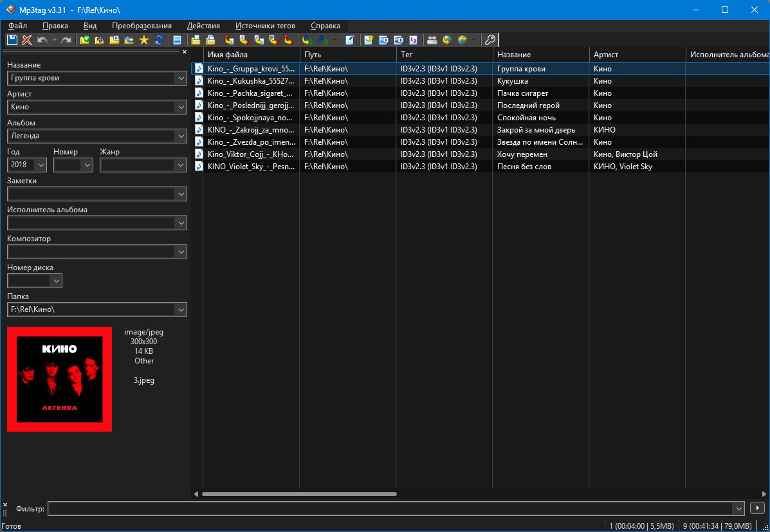770x532 pixels.
Task: Open the Файл menu
Action: pos(17,26)
